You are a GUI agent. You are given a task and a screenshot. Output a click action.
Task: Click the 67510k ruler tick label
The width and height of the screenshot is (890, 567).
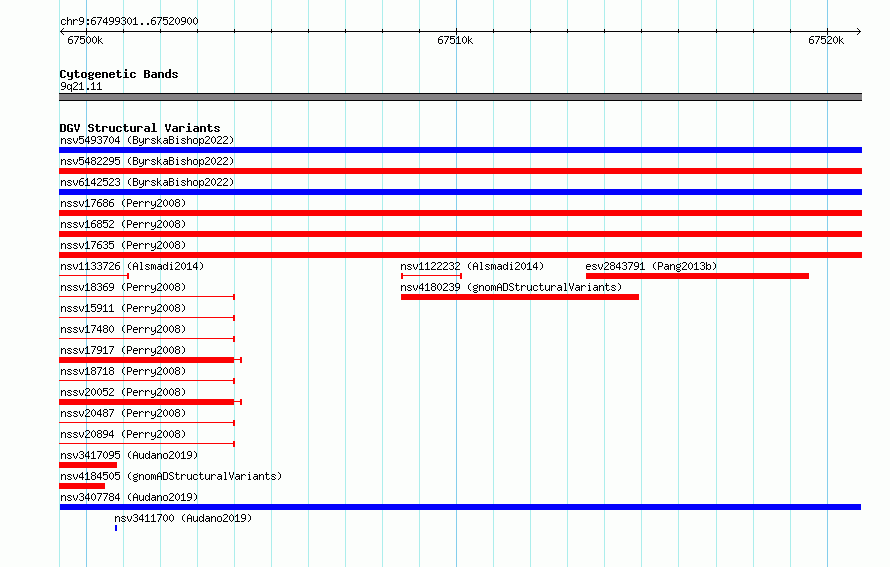click(x=455, y=40)
